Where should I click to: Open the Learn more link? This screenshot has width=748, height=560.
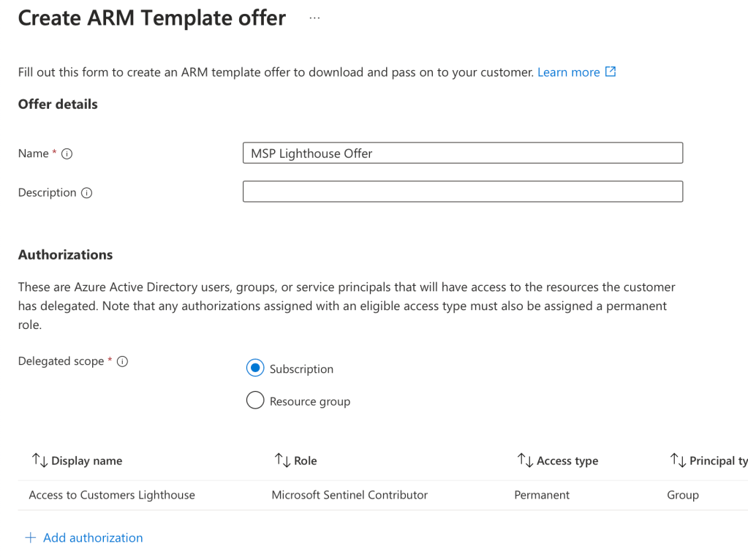click(568, 72)
